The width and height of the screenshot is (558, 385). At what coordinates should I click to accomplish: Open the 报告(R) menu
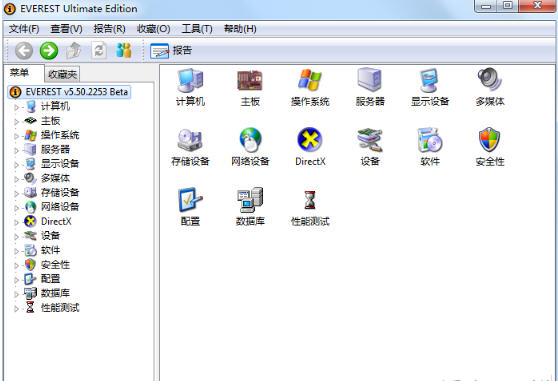109,29
